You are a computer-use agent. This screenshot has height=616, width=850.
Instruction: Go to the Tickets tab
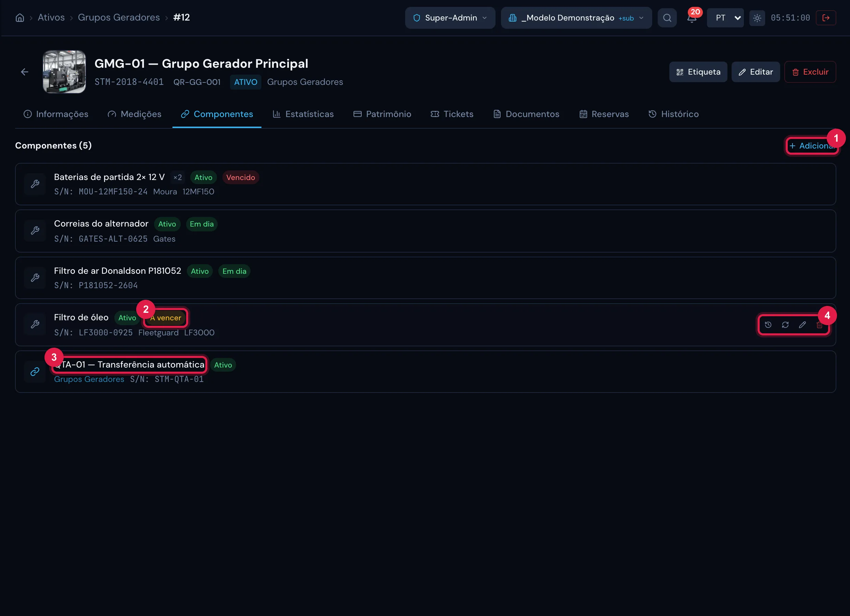452,114
